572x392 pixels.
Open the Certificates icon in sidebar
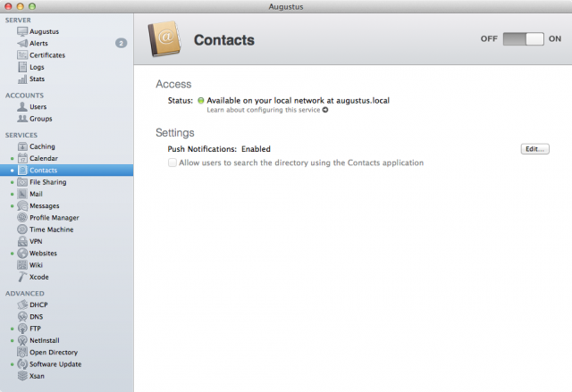pos(22,55)
